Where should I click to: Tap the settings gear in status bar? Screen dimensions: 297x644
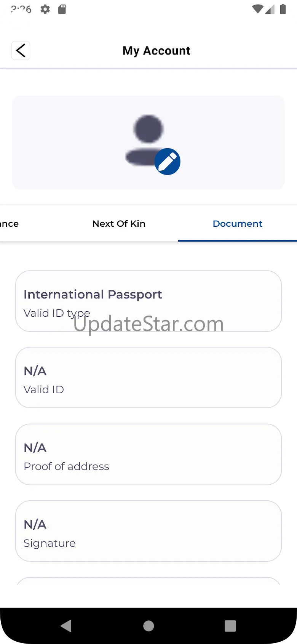point(45,9)
